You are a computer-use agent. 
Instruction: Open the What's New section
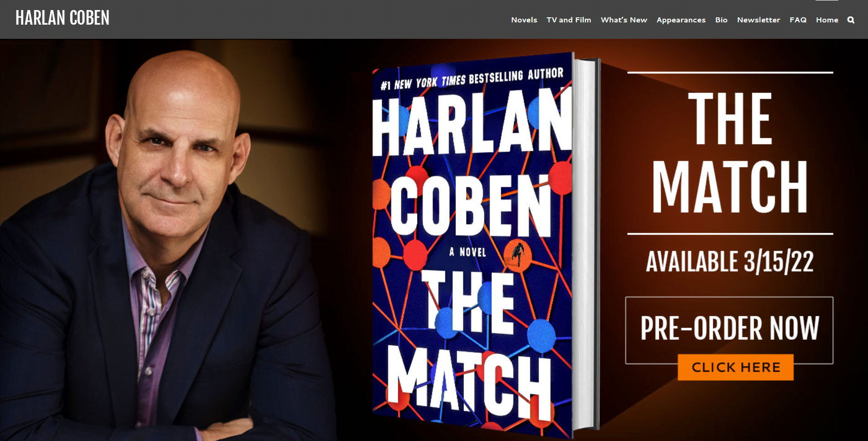(x=624, y=20)
